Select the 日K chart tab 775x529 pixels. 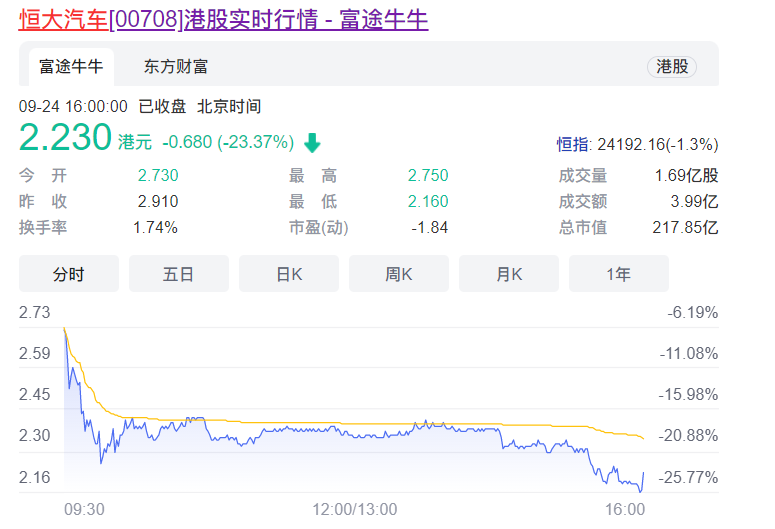(289, 274)
